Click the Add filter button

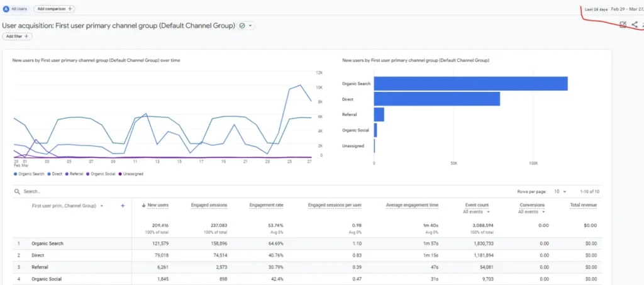pyautogui.click(x=17, y=36)
